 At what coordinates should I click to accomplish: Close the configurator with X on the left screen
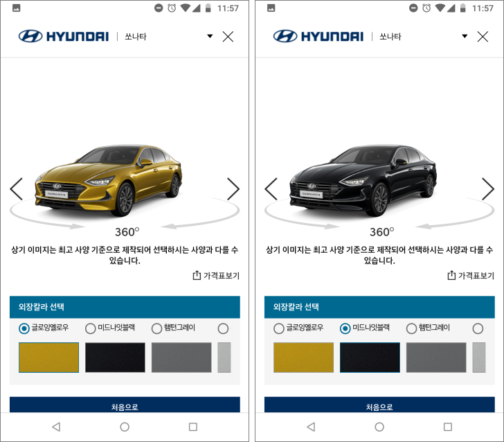(x=228, y=36)
